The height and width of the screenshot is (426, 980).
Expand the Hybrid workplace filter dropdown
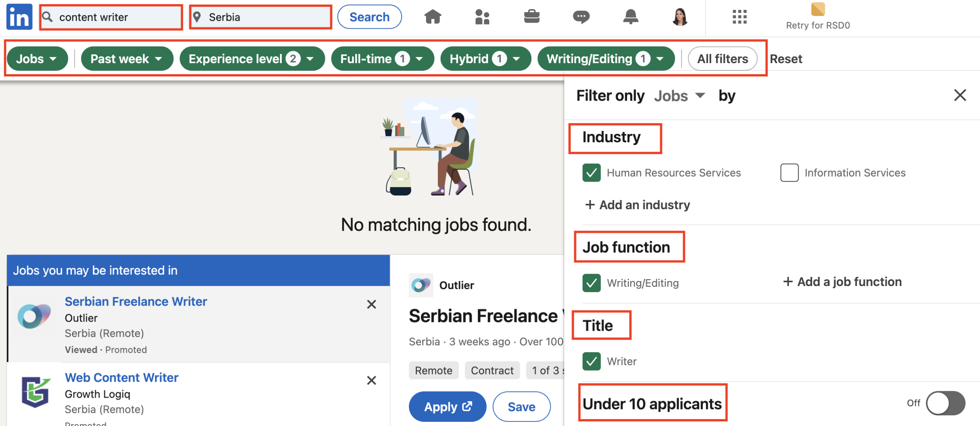pos(485,58)
